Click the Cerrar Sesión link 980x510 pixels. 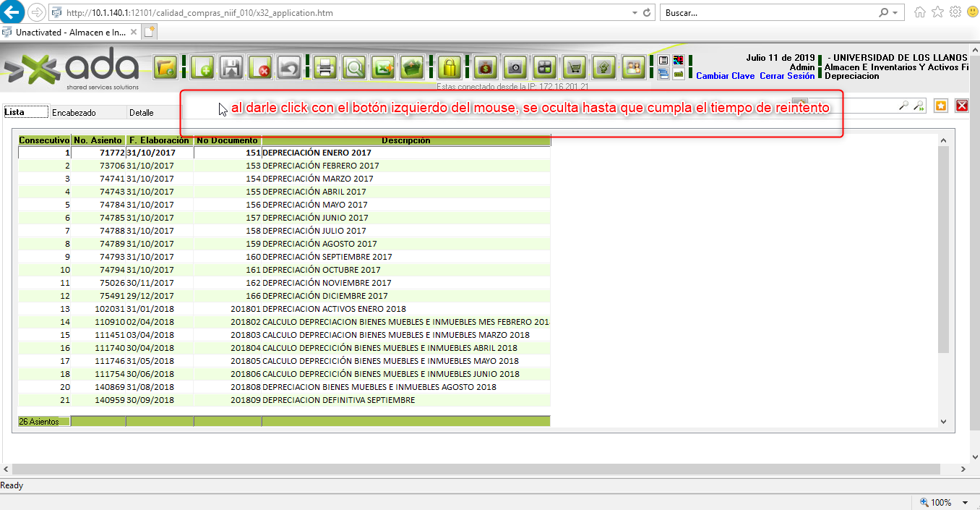[786, 76]
